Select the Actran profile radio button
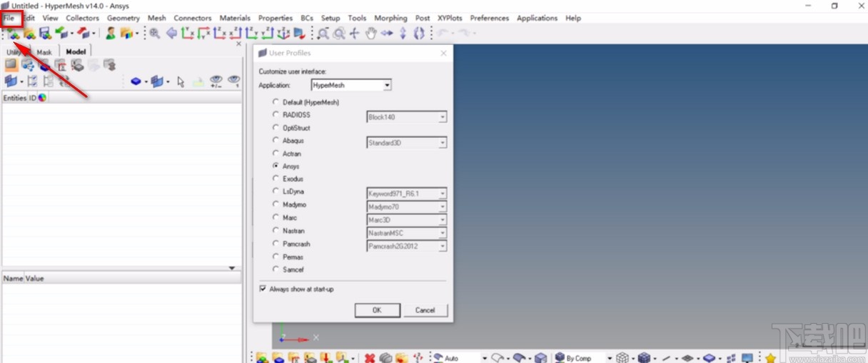This screenshot has height=363, width=868. click(276, 153)
